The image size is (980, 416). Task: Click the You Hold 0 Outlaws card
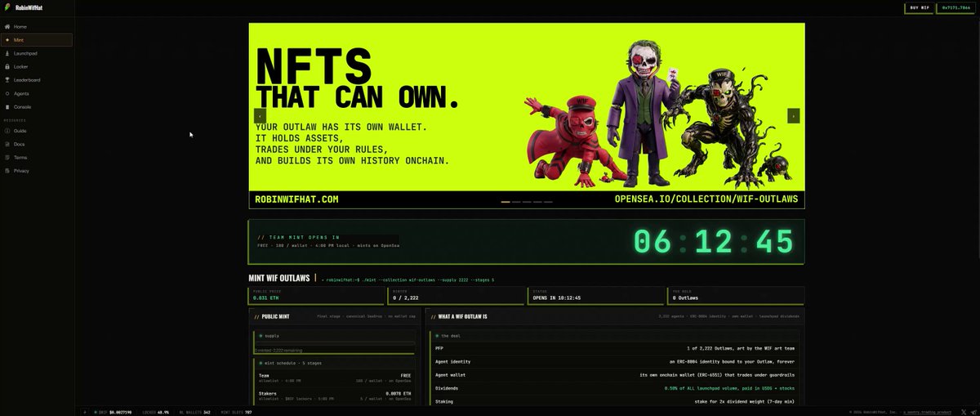point(736,295)
